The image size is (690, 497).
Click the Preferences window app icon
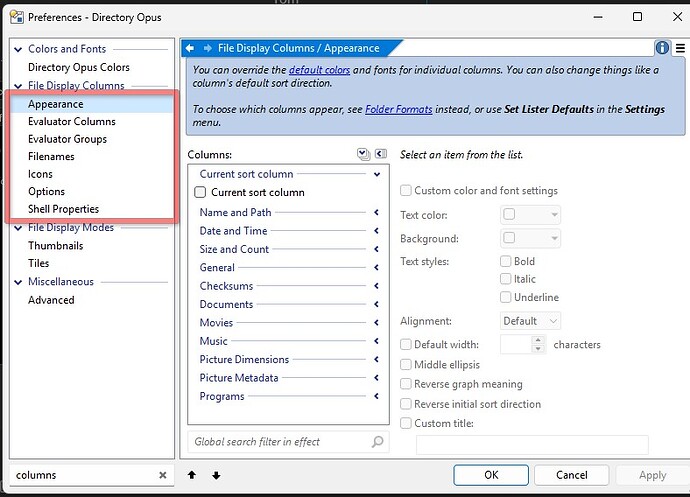17,17
